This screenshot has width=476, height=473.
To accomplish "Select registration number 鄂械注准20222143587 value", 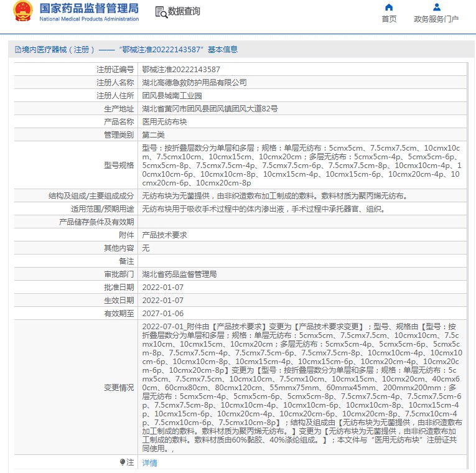I will pyautogui.click(x=181, y=70).
